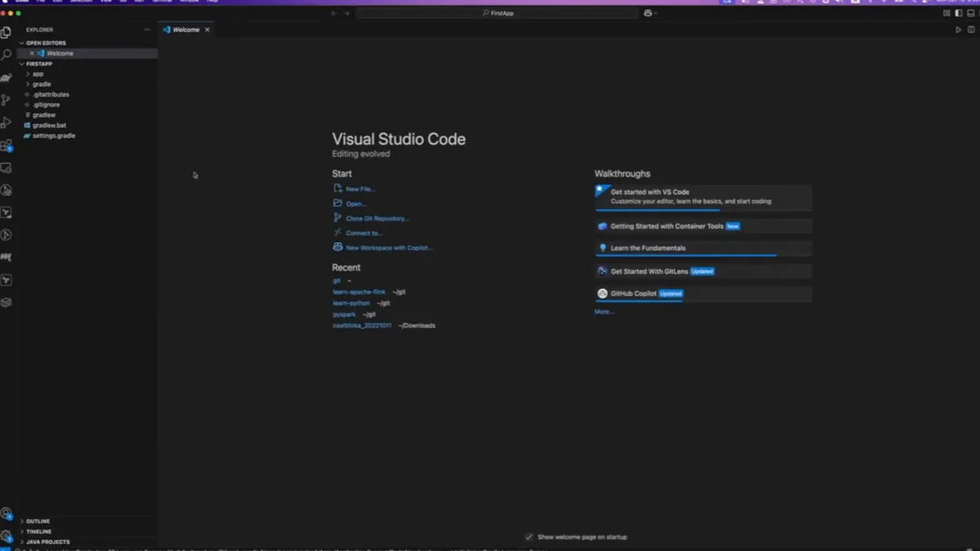Open Getting Started with Container Tools walkthrough
Screen dimensions: 980x551
(703, 226)
